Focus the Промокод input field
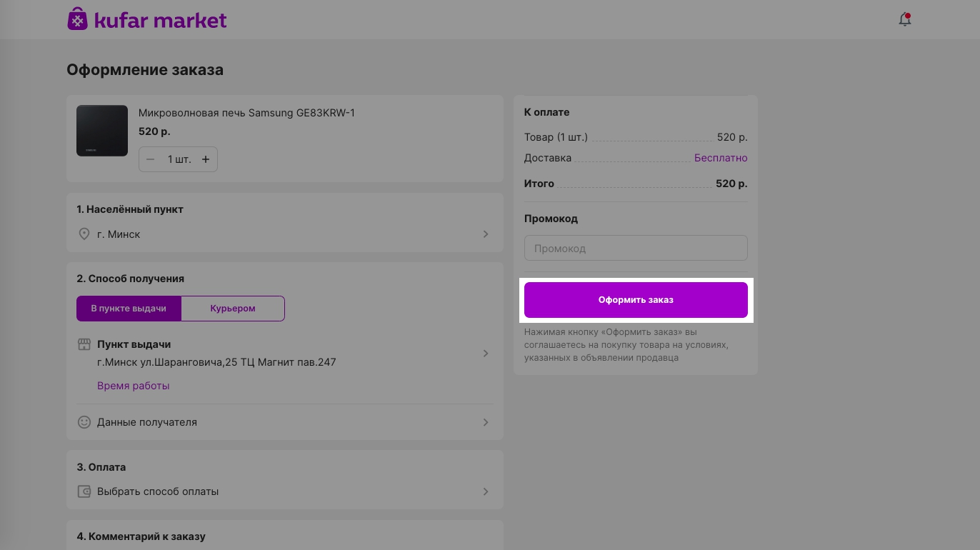This screenshot has width=980, height=550. [x=636, y=249]
